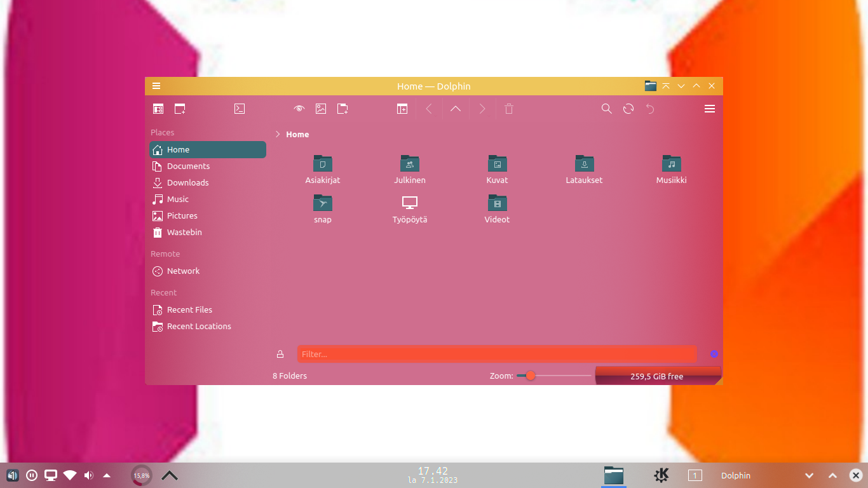This screenshot has width=868, height=488.
Task: Click the paused media tray icon
Action: [32, 475]
